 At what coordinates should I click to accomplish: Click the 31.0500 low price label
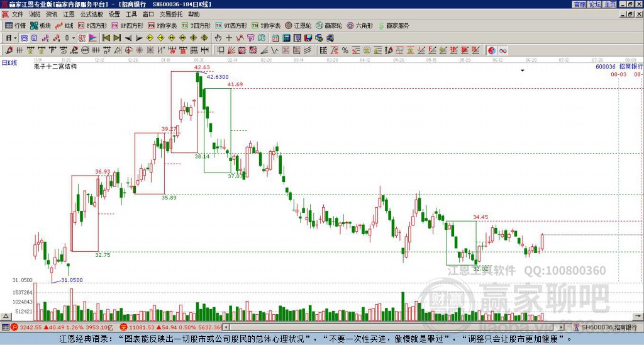tap(72, 280)
